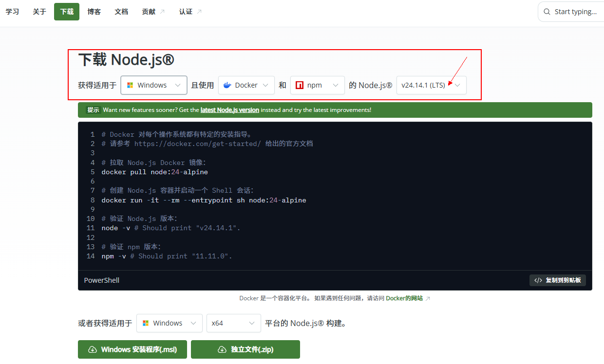This screenshot has height=364, width=604.
Task: Click the download icon on the 独立文件 .zip button
Action: [222, 349]
